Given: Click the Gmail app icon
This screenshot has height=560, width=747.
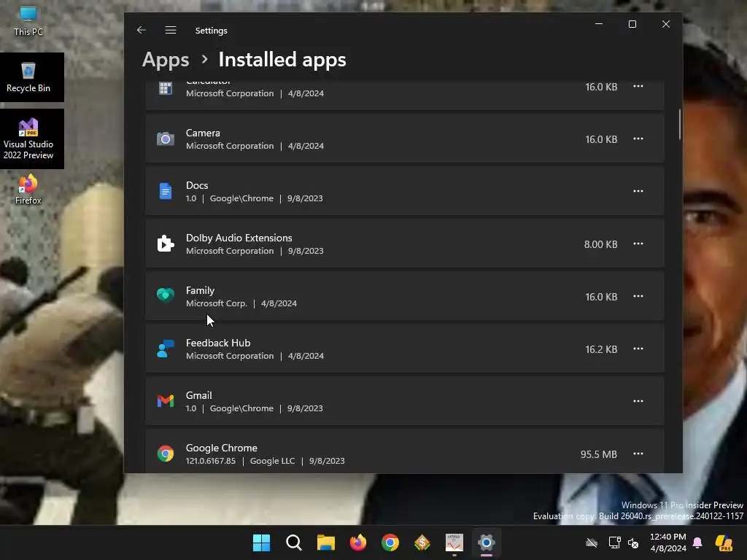Looking at the screenshot, I should click(166, 401).
